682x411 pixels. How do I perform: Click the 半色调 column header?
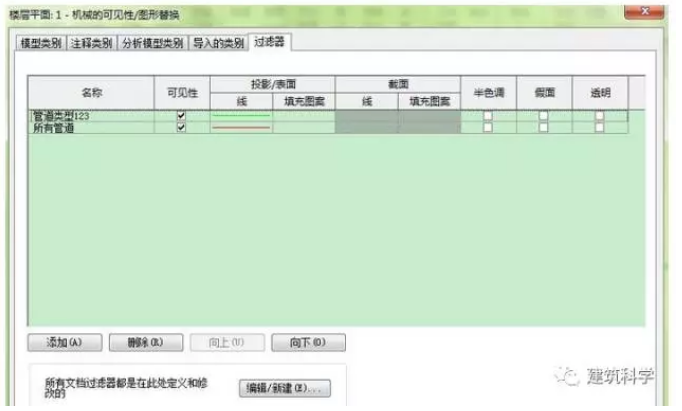[x=488, y=93]
